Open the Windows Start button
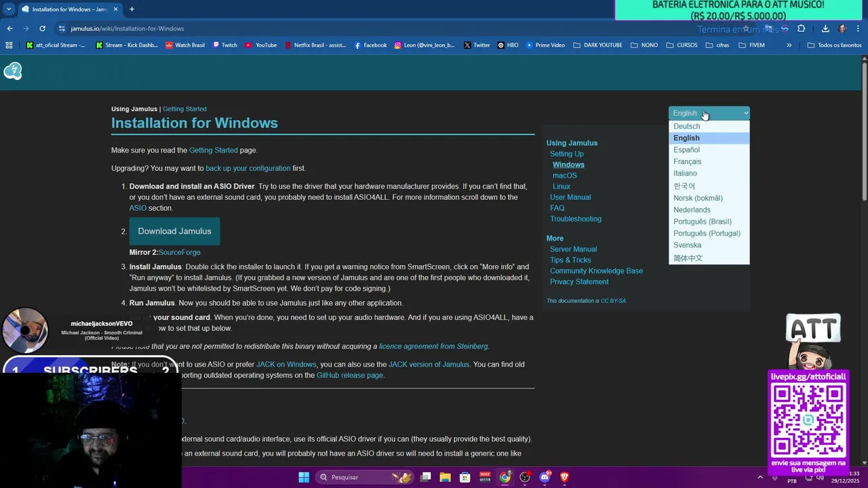The image size is (868, 488). (x=304, y=477)
